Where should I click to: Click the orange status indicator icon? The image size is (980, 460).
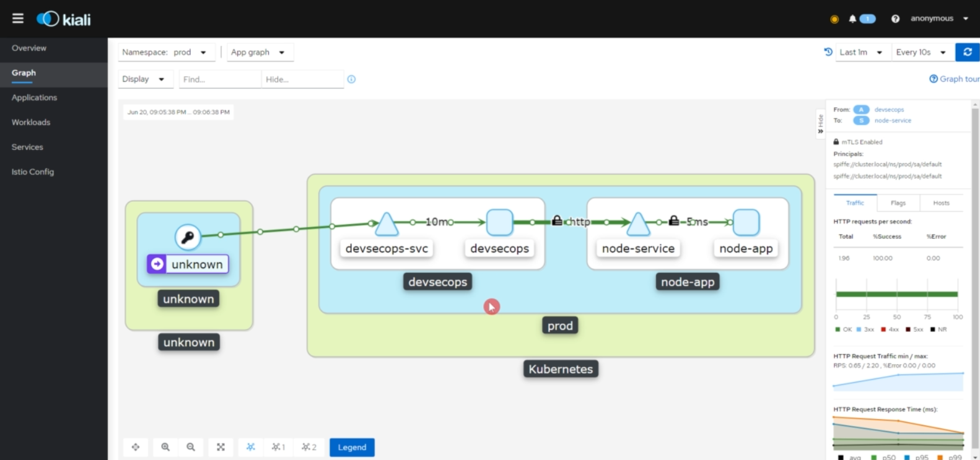pyautogui.click(x=834, y=19)
